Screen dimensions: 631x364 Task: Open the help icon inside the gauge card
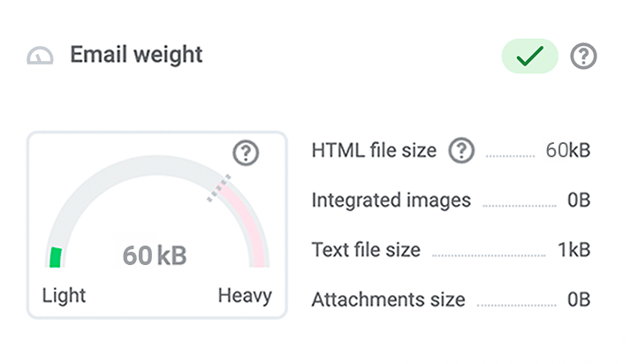pos(246,153)
